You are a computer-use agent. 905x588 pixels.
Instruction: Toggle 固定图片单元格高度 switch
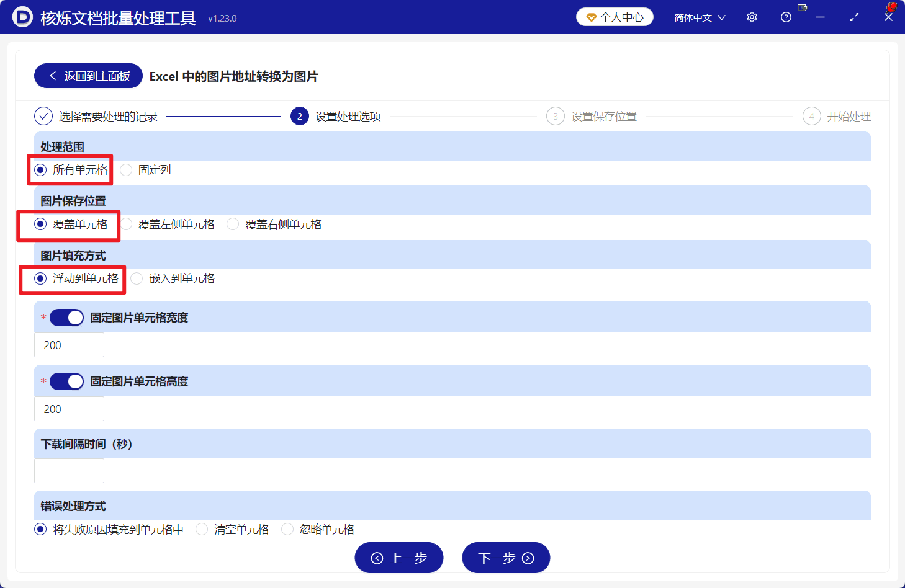coord(66,381)
